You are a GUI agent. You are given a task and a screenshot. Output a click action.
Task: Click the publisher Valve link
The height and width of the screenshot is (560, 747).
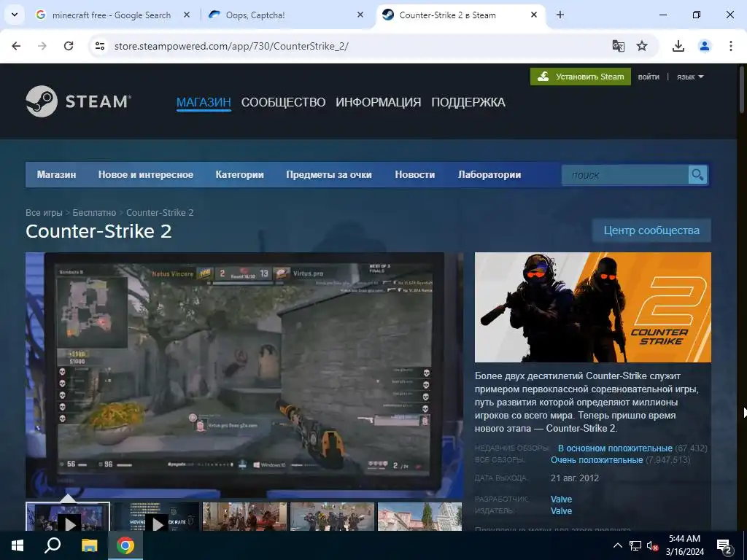click(x=561, y=511)
